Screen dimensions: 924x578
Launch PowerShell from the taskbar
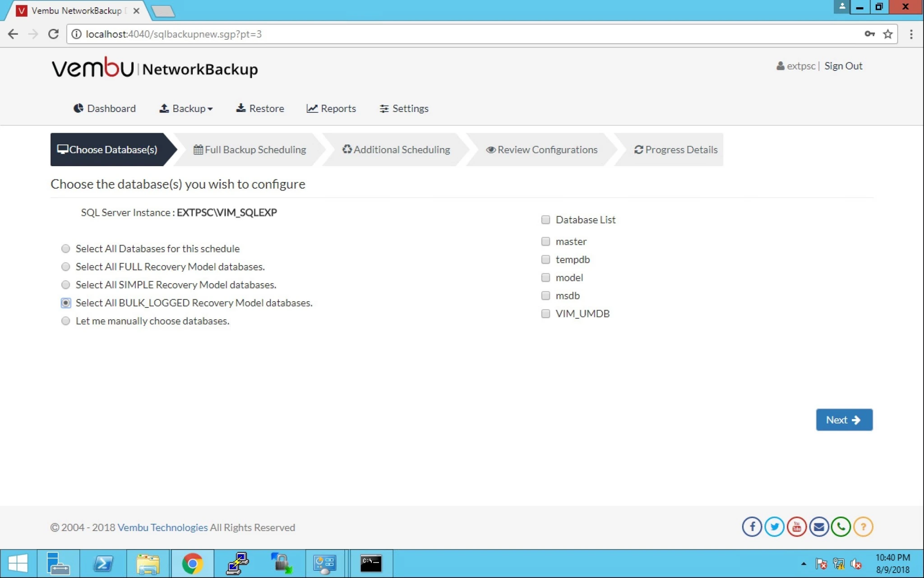point(103,564)
